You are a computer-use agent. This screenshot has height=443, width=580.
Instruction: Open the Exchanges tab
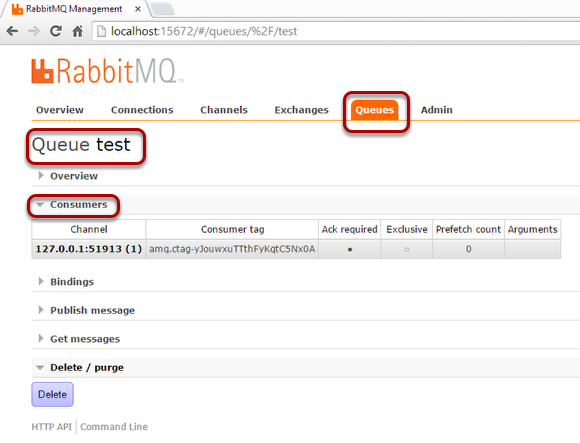click(x=301, y=110)
